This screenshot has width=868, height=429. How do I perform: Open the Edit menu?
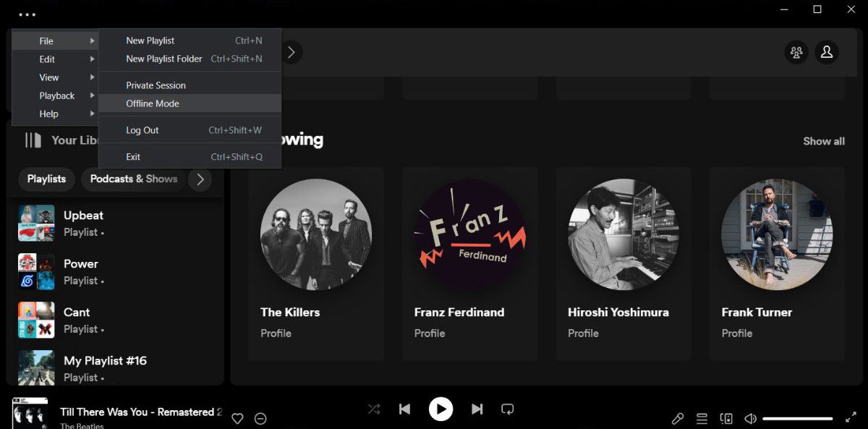(55, 59)
